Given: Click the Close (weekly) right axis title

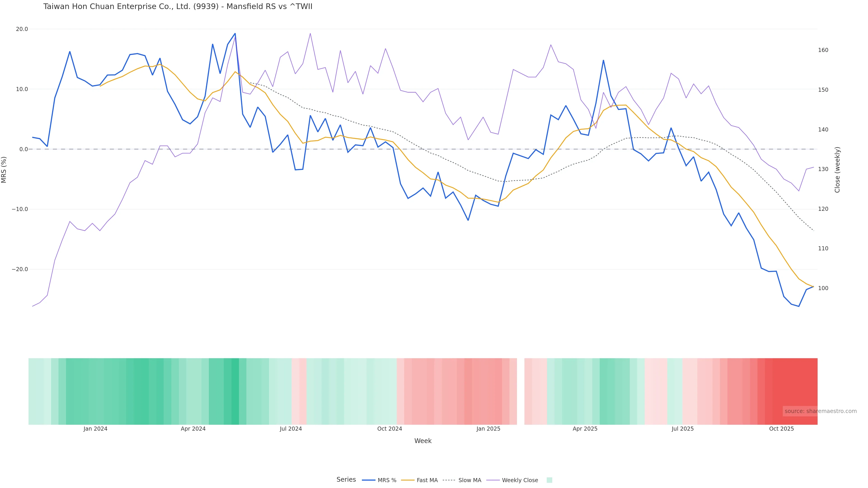Looking at the screenshot, I should point(837,170).
